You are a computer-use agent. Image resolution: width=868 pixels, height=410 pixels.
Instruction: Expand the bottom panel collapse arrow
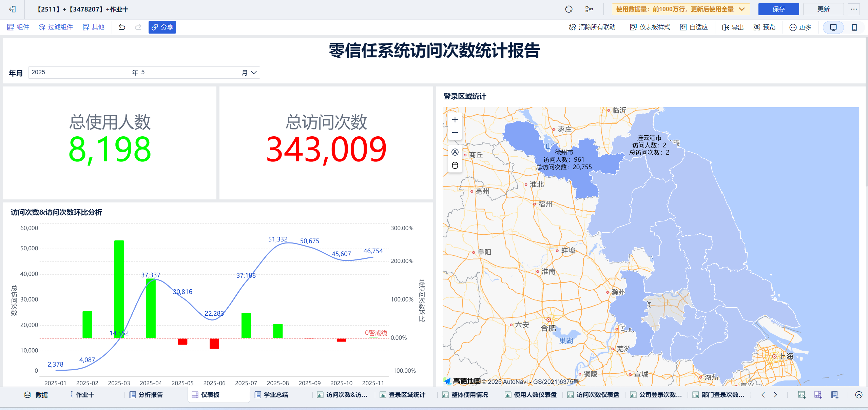[859, 395]
